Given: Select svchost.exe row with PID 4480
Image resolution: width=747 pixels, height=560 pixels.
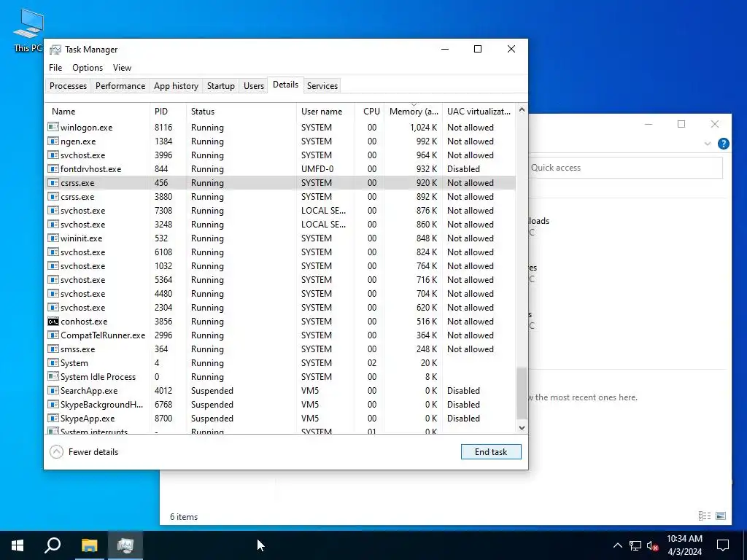Looking at the screenshot, I should tap(281, 293).
